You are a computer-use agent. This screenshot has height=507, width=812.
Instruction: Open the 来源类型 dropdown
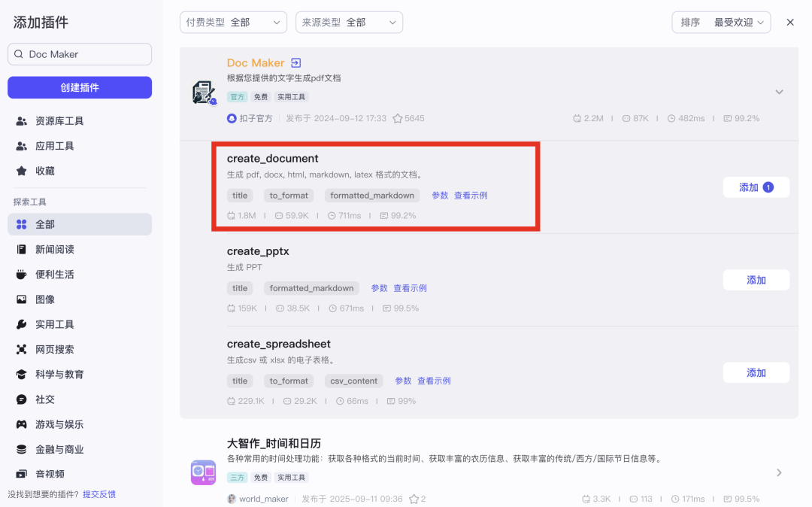pos(349,23)
